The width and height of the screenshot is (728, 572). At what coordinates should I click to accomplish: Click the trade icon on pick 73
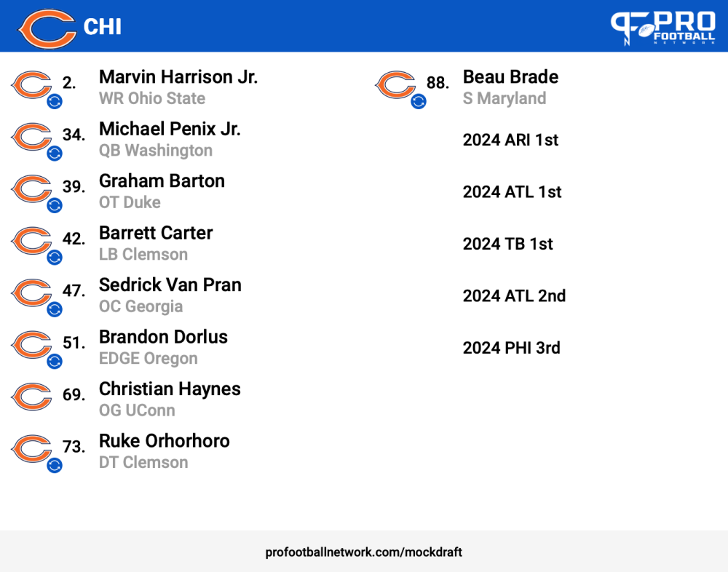(x=55, y=465)
